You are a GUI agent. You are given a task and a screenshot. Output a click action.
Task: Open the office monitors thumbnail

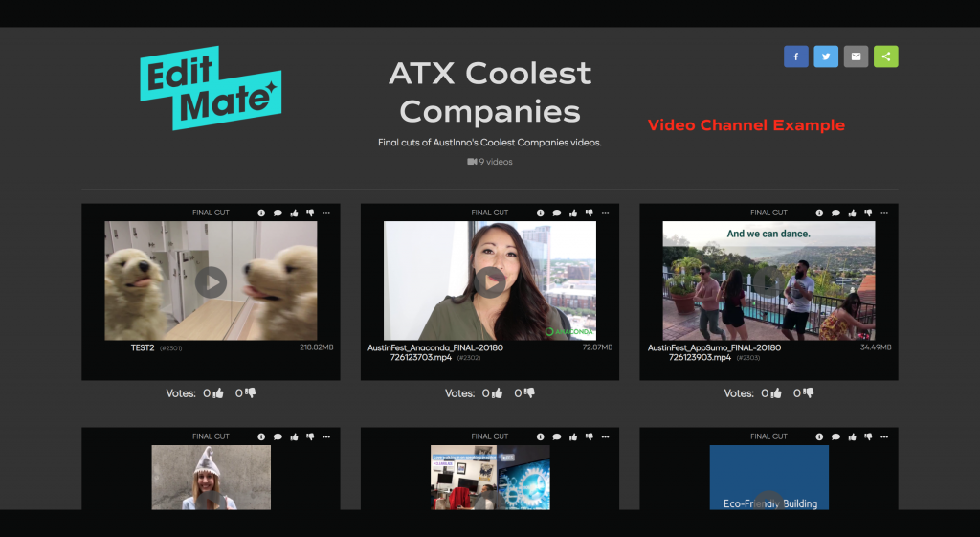tap(490, 477)
